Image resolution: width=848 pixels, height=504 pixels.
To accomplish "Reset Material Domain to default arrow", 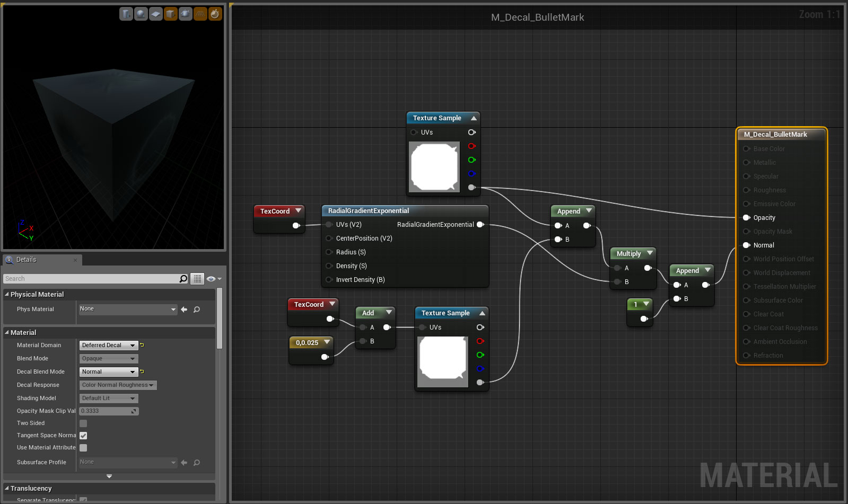I will pos(142,345).
